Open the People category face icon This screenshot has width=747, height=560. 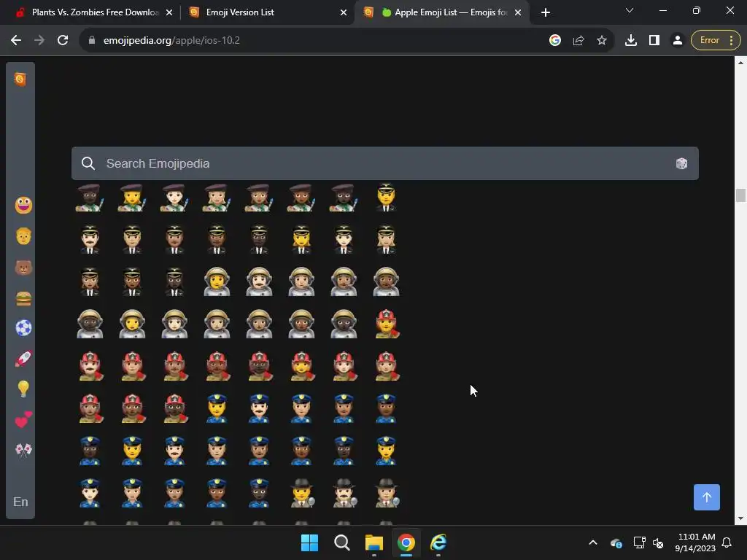point(23,236)
